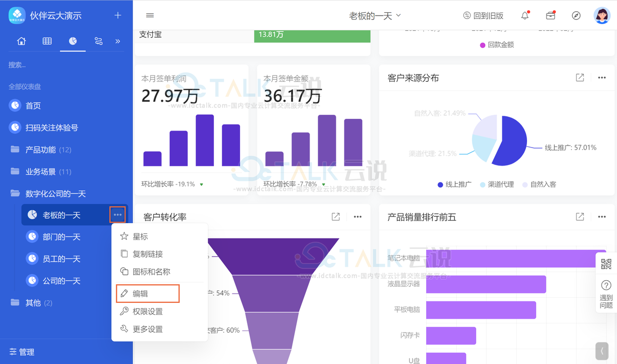Toggle 线上推广 legend item
Screen dimensions: 617x364
tap(455, 184)
